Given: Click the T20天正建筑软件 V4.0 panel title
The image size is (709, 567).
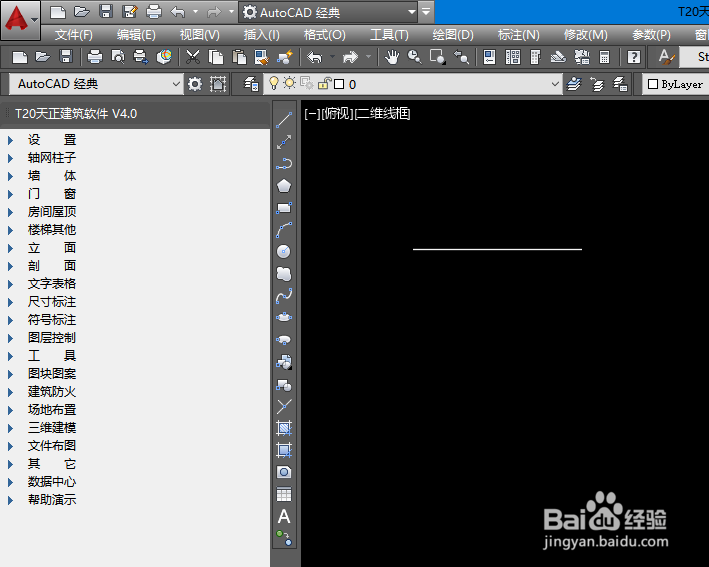Looking at the screenshot, I should [76, 114].
